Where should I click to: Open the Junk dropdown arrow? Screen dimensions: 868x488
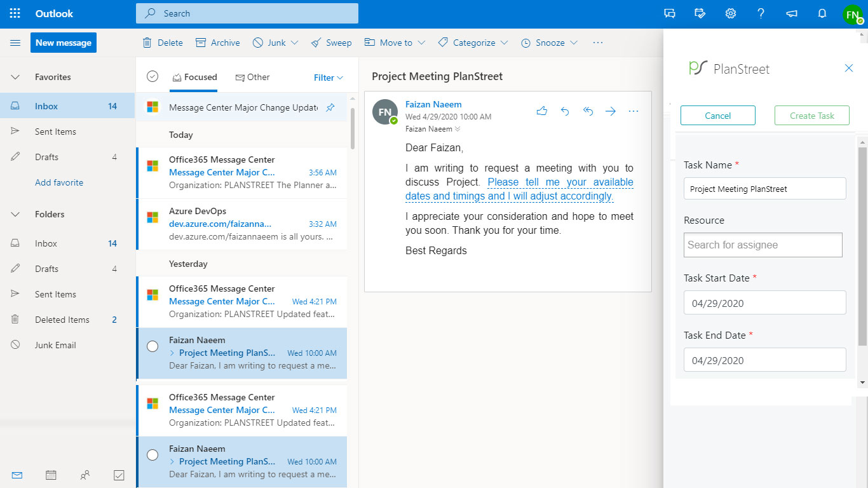294,43
